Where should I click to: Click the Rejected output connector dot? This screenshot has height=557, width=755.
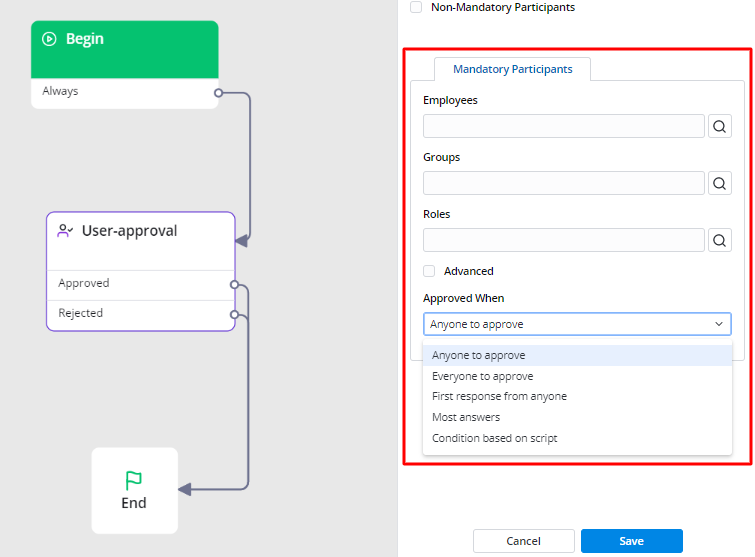pos(234,314)
